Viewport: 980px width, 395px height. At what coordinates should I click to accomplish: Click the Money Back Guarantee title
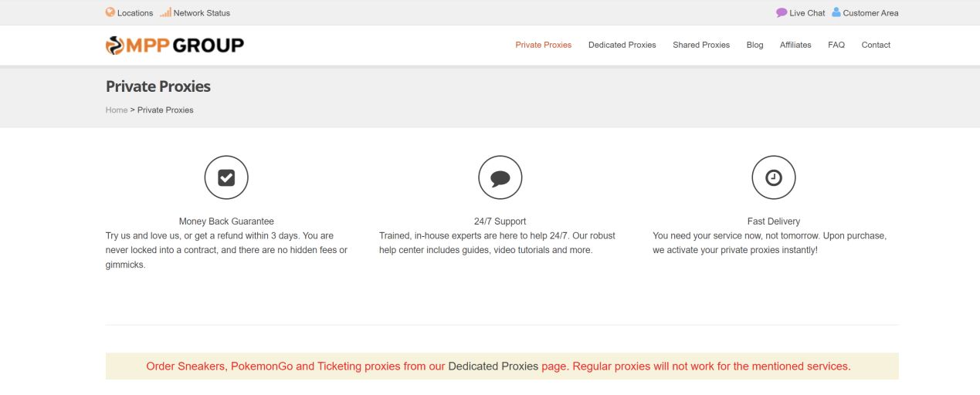pos(226,221)
